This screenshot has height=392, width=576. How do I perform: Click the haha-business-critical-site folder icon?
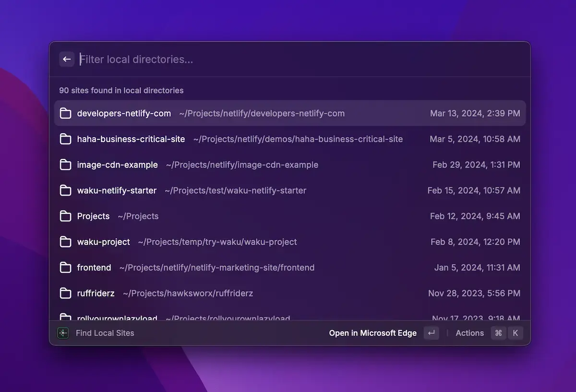[65, 139]
